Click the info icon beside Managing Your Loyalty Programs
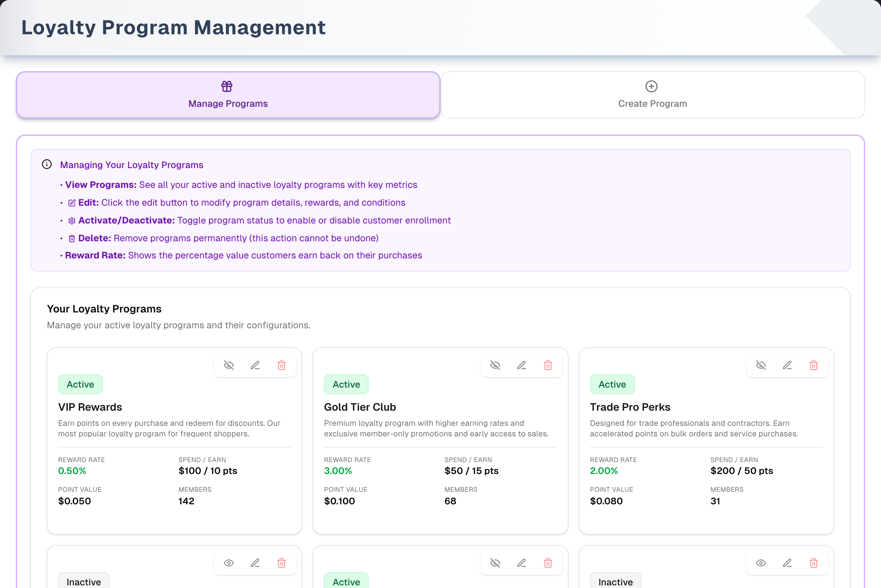 (47, 164)
